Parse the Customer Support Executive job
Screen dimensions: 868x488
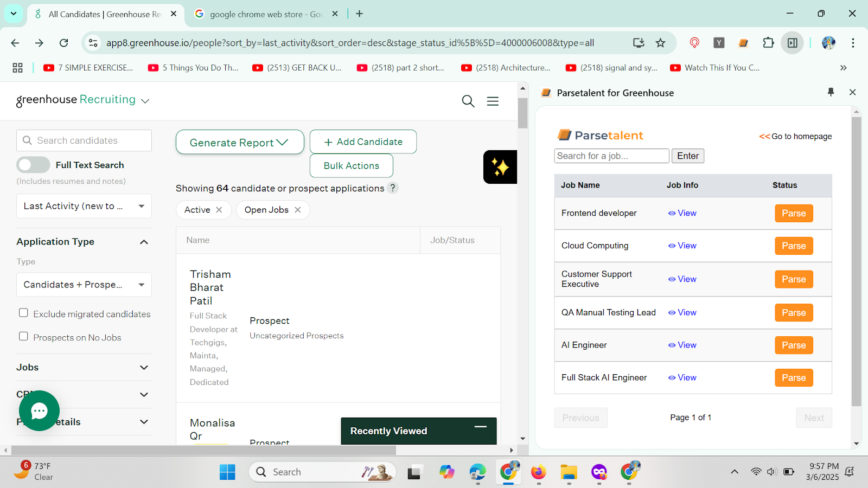tap(794, 279)
